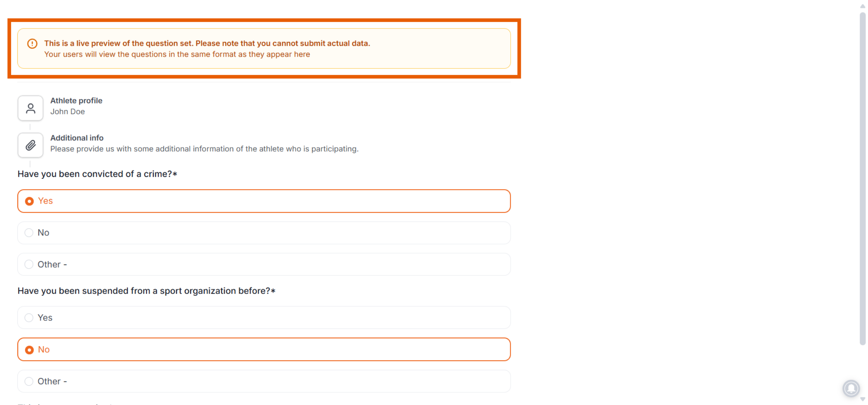868x405 pixels.
Task: Select No for convicted of a crime
Action: click(x=264, y=233)
